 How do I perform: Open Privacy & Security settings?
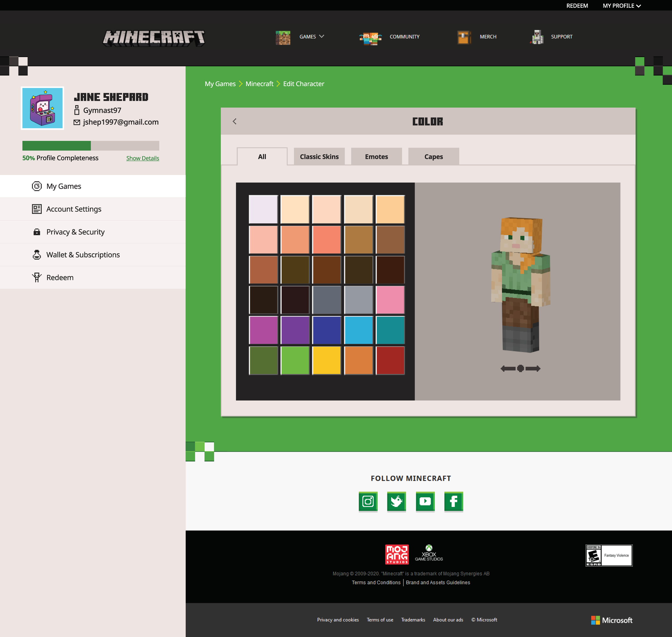click(x=75, y=232)
